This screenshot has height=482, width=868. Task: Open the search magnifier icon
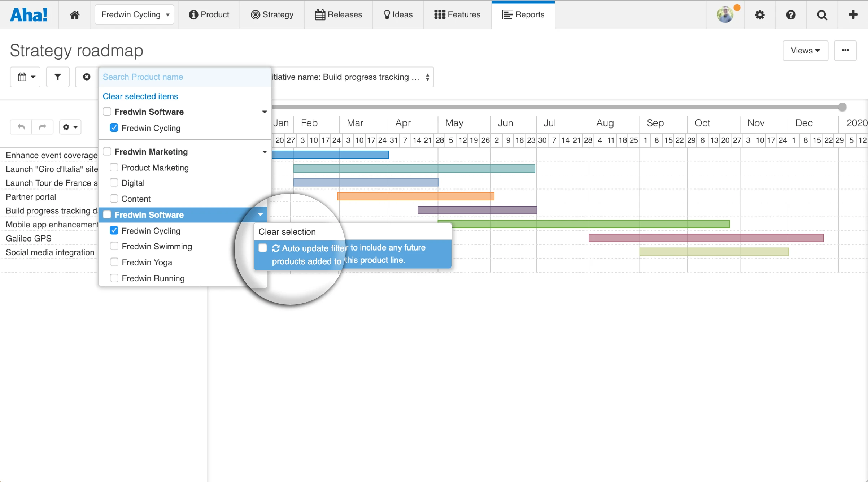[822, 14]
